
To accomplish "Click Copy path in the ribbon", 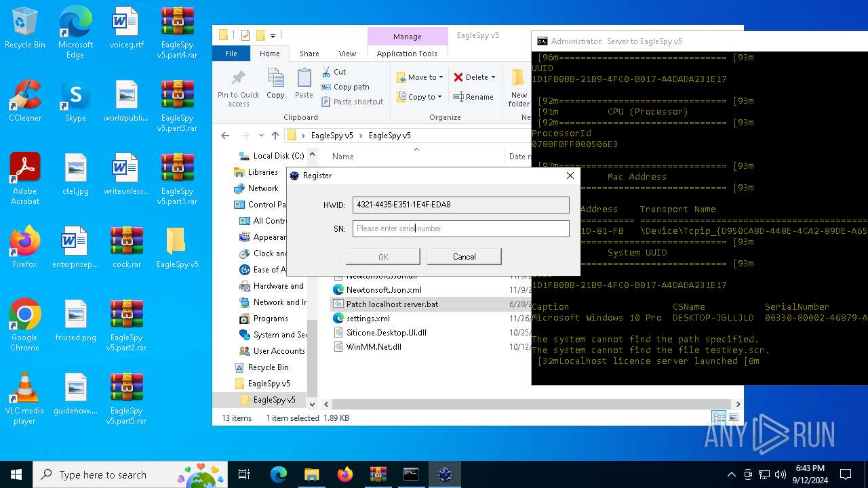I will coord(345,87).
